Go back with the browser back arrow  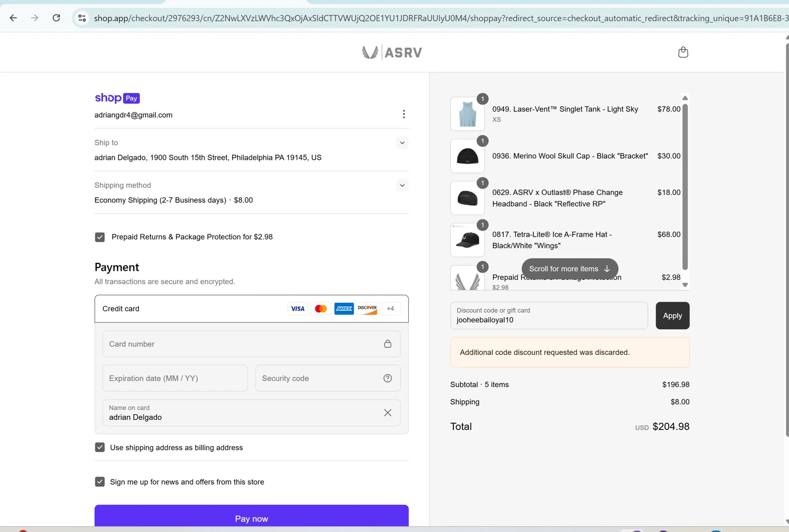[x=13, y=18]
